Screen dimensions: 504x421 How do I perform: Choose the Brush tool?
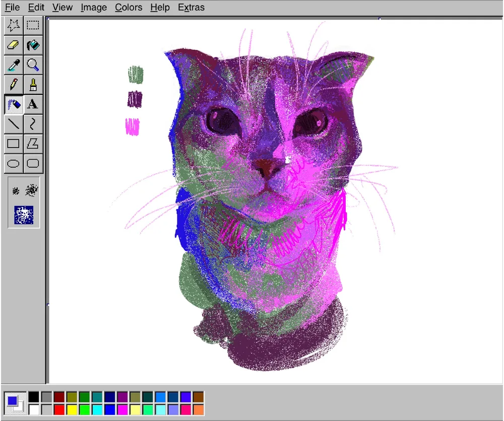click(x=33, y=85)
